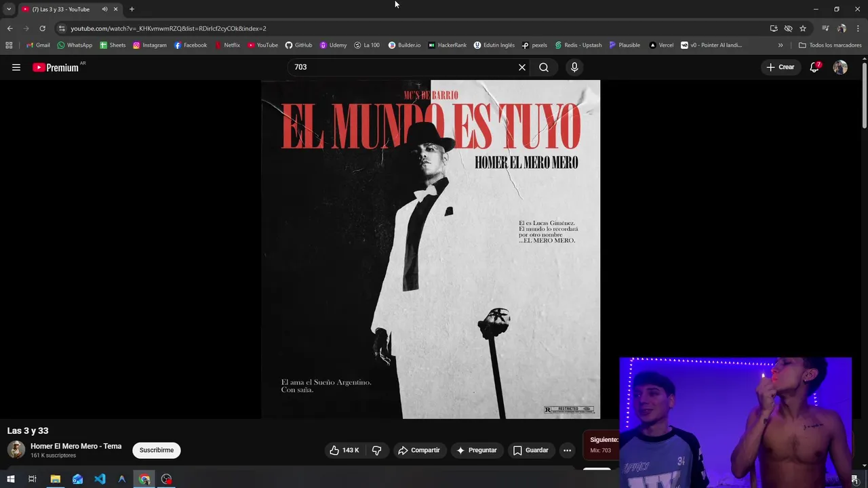Open the Preguntar AI assistant
Viewport: 868px width, 488px height.
click(x=477, y=450)
